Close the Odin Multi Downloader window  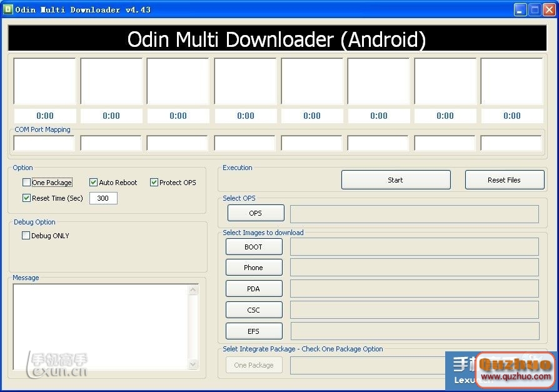(548, 10)
